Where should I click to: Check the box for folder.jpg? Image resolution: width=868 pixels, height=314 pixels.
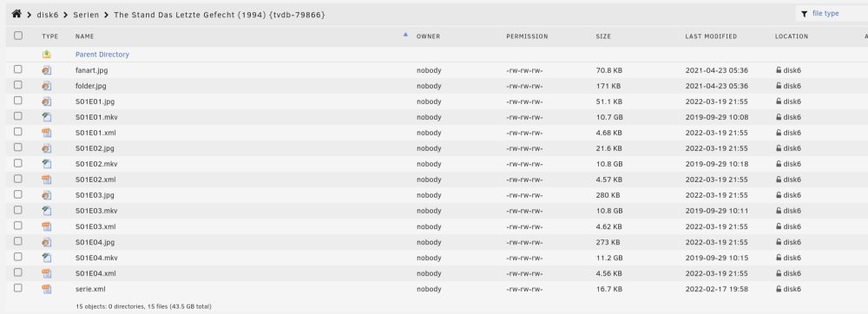pyautogui.click(x=18, y=85)
